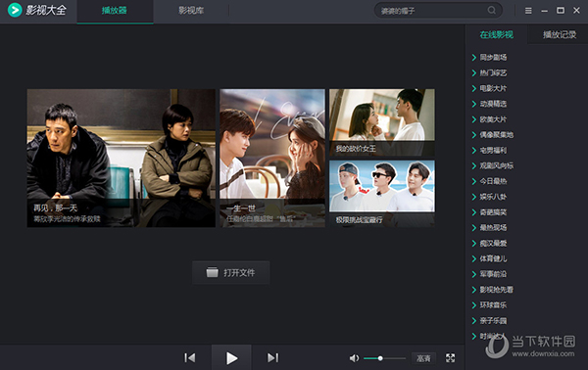Image resolution: width=588 pixels, height=370 pixels.
Task: Skip to the previous video
Action: click(x=190, y=358)
